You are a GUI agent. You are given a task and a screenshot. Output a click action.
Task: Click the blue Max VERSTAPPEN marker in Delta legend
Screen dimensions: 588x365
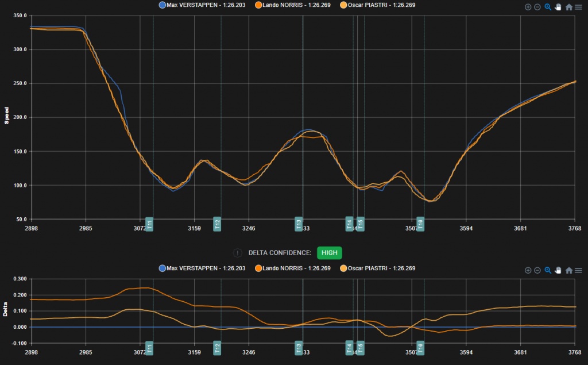point(163,268)
